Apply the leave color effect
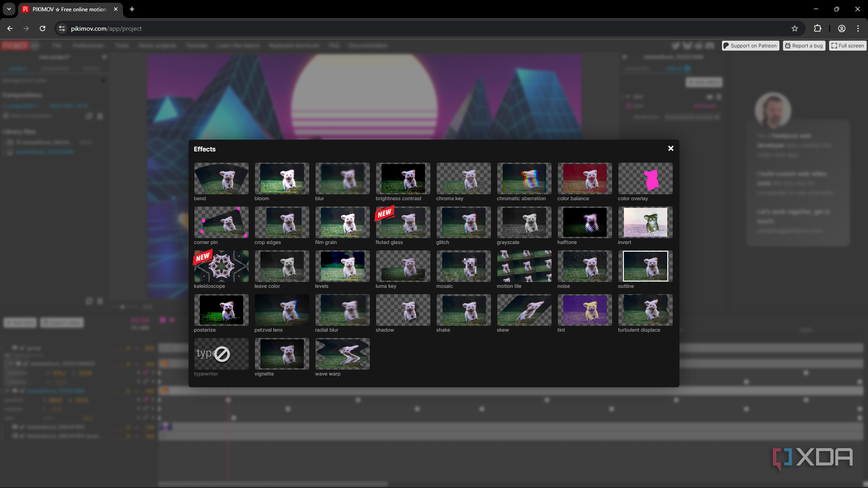The image size is (868, 488). (282, 266)
